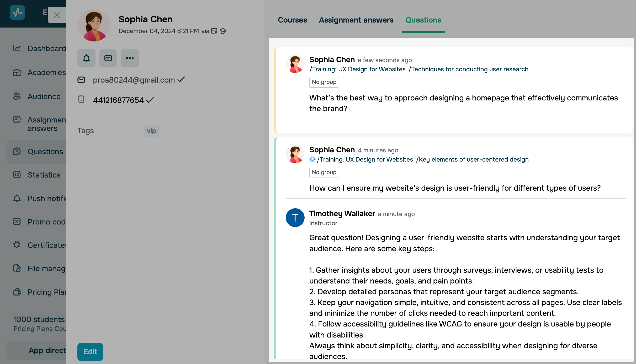Click the Academies icon in sidebar
This screenshot has height=364, width=636.
click(x=17, y=72)
